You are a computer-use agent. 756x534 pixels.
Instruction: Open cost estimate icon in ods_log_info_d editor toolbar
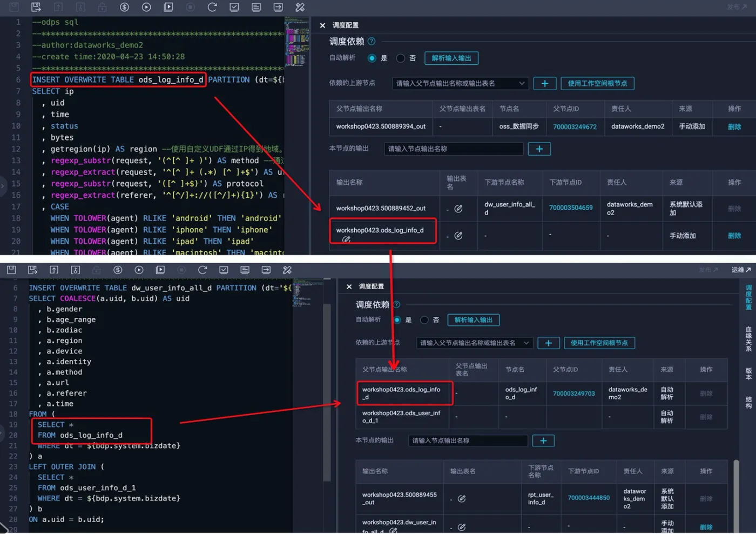124,7
